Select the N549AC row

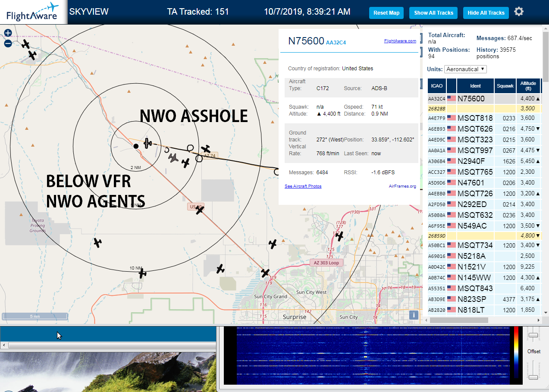pos(484,226)
